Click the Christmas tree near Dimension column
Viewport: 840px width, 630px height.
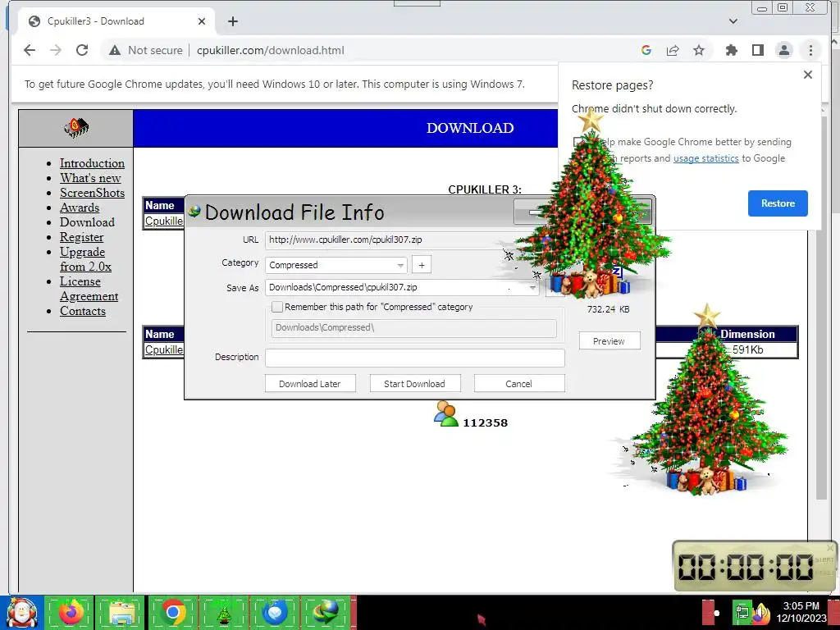tap(706, 399)
